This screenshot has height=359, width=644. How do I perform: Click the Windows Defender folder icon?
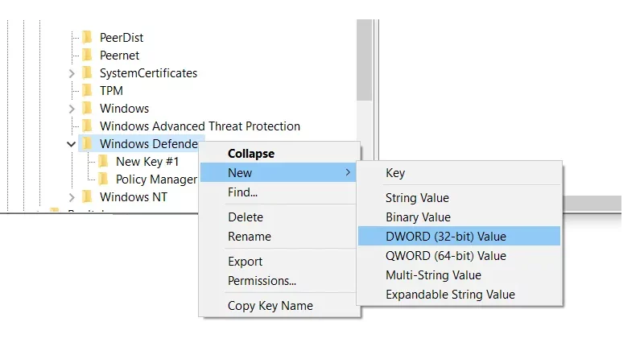(x=87, y=144)
